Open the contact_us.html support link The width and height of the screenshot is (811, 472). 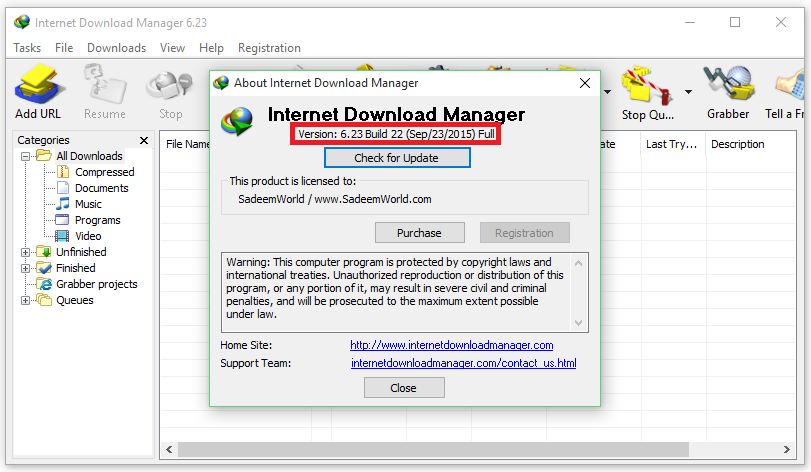(x=463, y=363)
